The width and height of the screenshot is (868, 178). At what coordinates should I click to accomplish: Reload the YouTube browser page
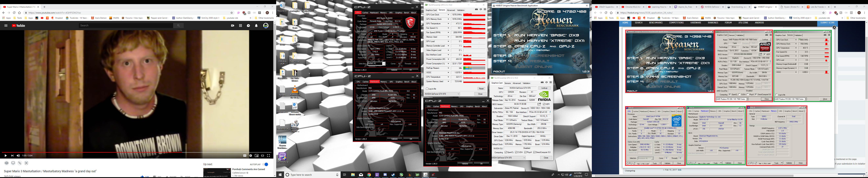point(14,13)
